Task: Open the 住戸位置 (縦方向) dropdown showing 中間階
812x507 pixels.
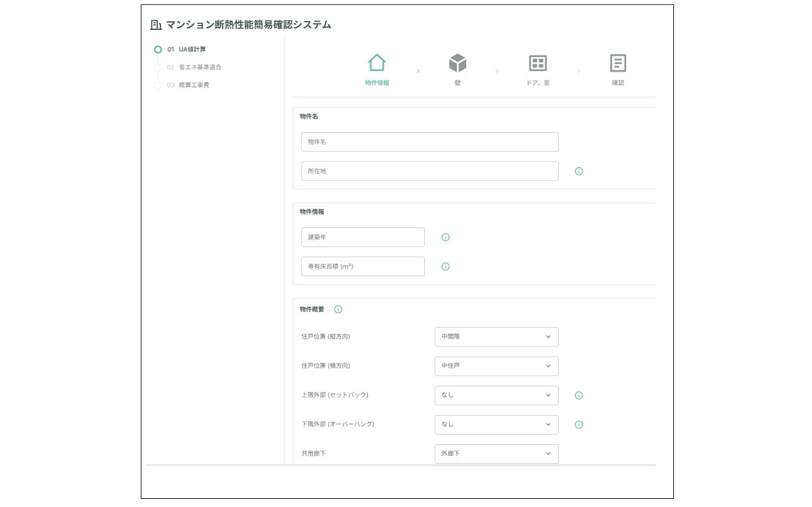Action: pyautogui.click(x=497, y=336)
